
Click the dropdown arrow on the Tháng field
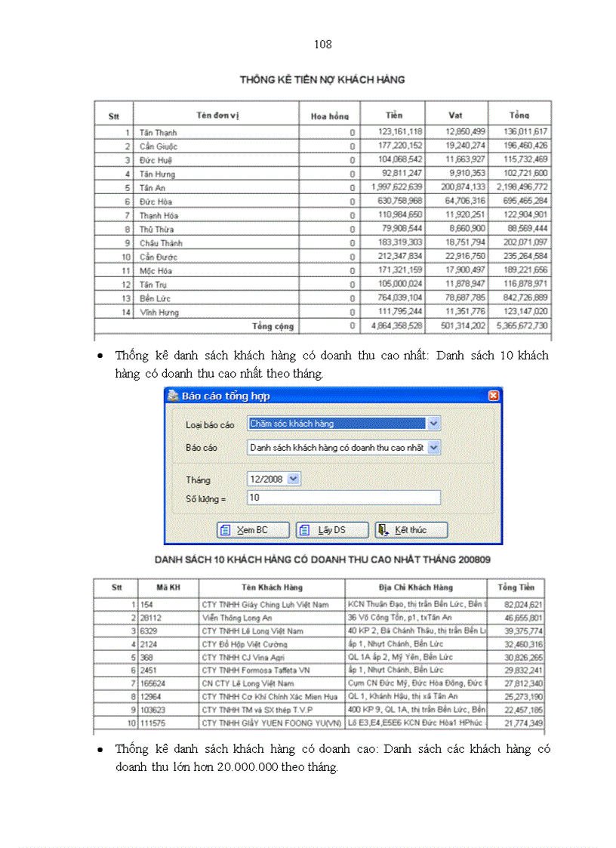tap(293, 478)
